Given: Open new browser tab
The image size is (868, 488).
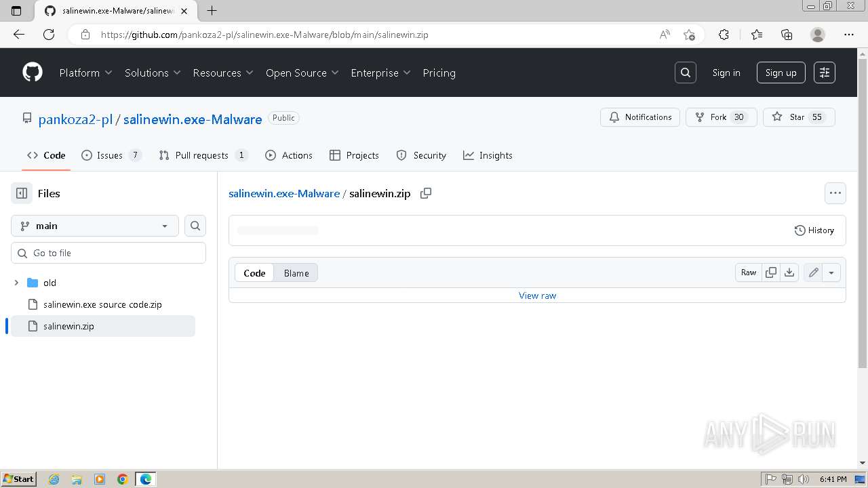Looking at the screenshot, I should pyautogui.click(x=212, y=11).
